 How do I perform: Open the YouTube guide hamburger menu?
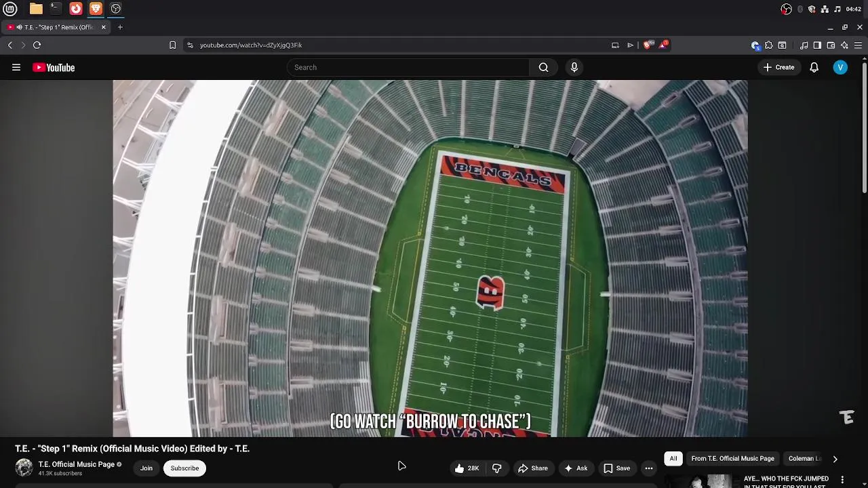(16, 67)
